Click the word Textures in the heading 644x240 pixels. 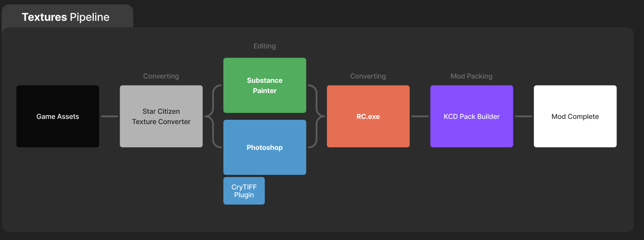pyautogui.click(x=44, y=17)
